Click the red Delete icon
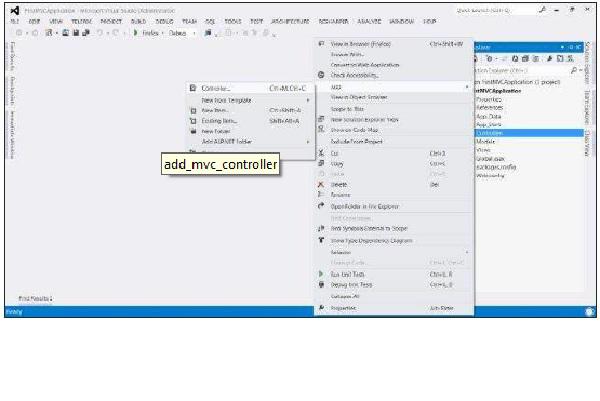Image resolution: width=600 pixels, height=401 pixels. [321, 185]
